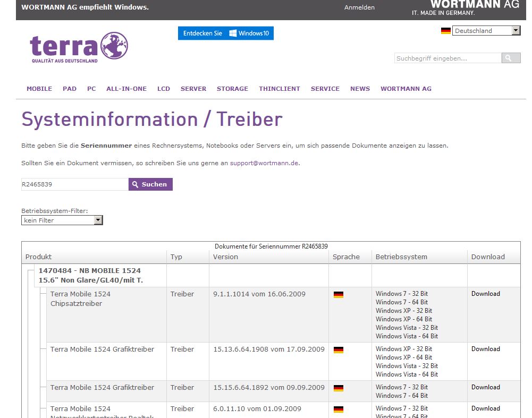This screenshot has height=418, width=532.
Task: Download the Grafiktreiber version 15.13.6.64.1908
Action: click(486, 349)
